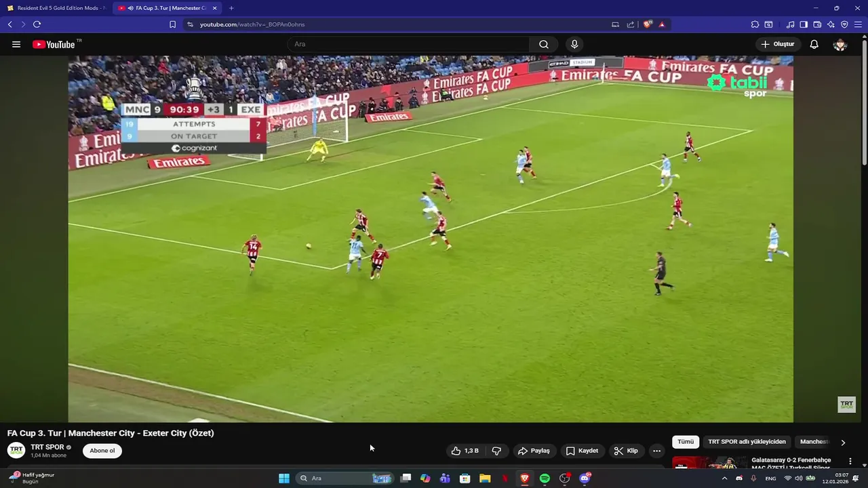Image resolution: width=868 pixels, height=488 pixels.
Task: Open Leo AI sparkle icon
Action: pos(831,24)
